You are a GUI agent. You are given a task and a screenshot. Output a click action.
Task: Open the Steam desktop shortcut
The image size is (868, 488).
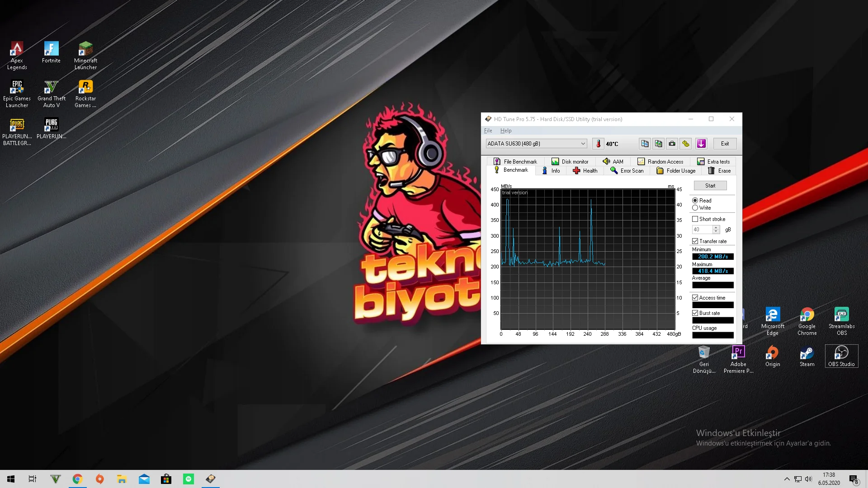pyautogui.click(x=807, y=356)
